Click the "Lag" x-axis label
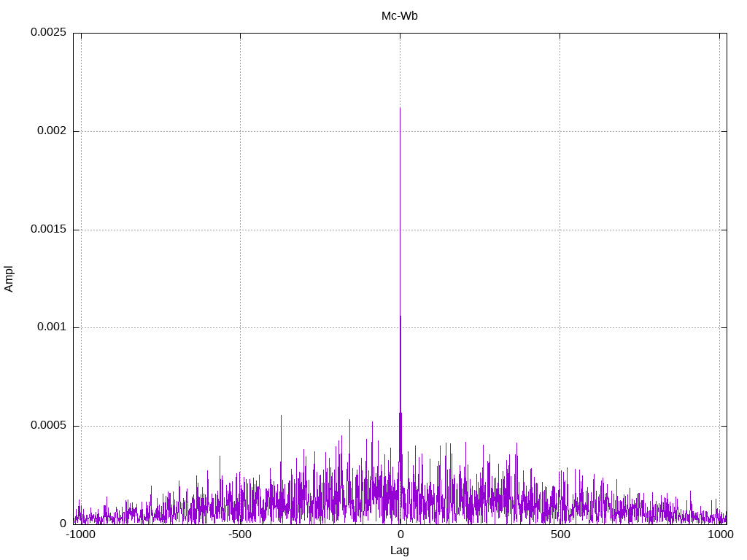The width and height of the screenshot is (747, 560). tap(399, 551)
